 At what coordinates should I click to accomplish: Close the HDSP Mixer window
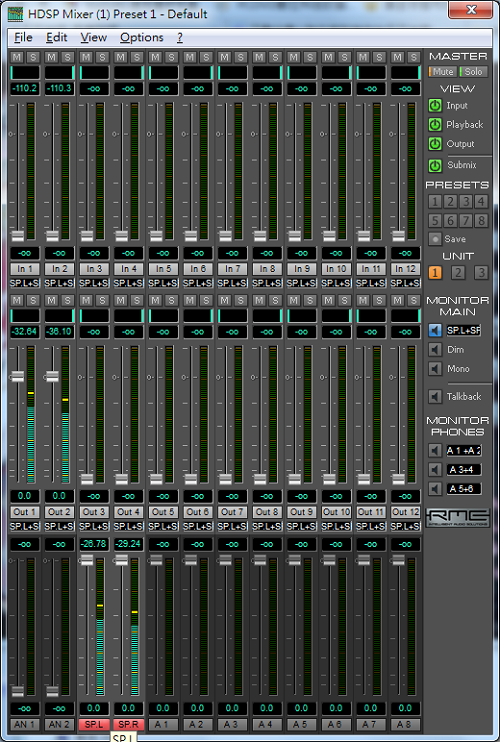[x=471, y=9]
